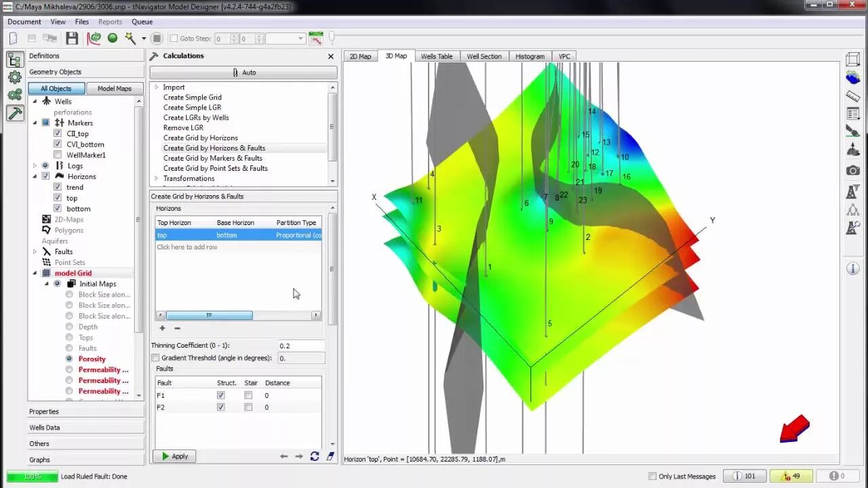
Task: Select the Model Maps button
Action: point(114,88)
